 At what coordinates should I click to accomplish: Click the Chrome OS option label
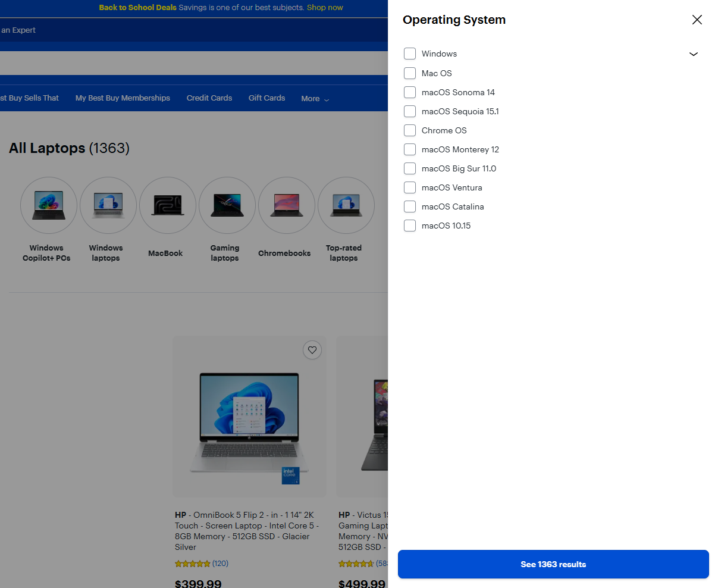444,130
